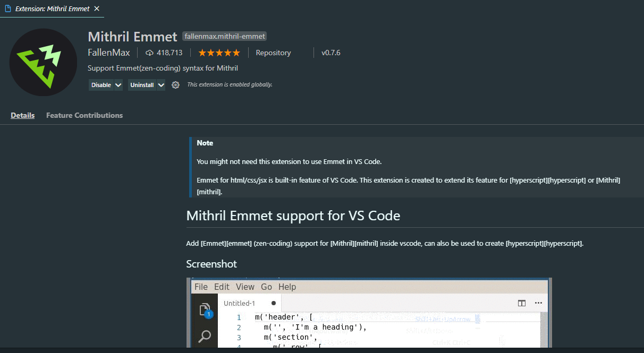Click the Uninstall button

coord(142,85)
